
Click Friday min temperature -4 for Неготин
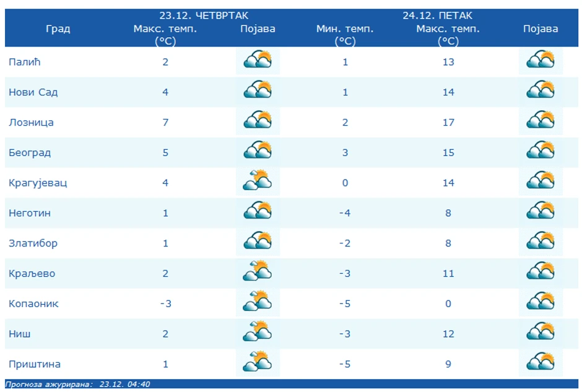pos(345,213)
